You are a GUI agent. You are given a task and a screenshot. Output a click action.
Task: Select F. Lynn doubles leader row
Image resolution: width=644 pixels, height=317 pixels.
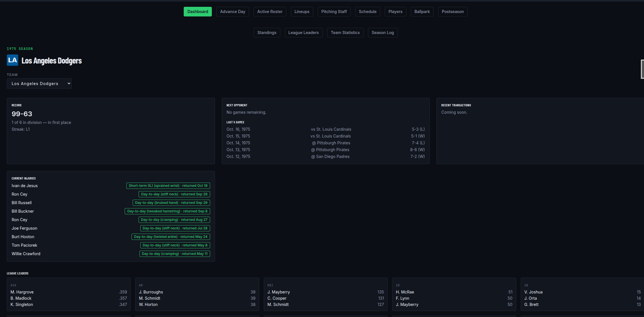pyautogui.click(x=454, y=298)
